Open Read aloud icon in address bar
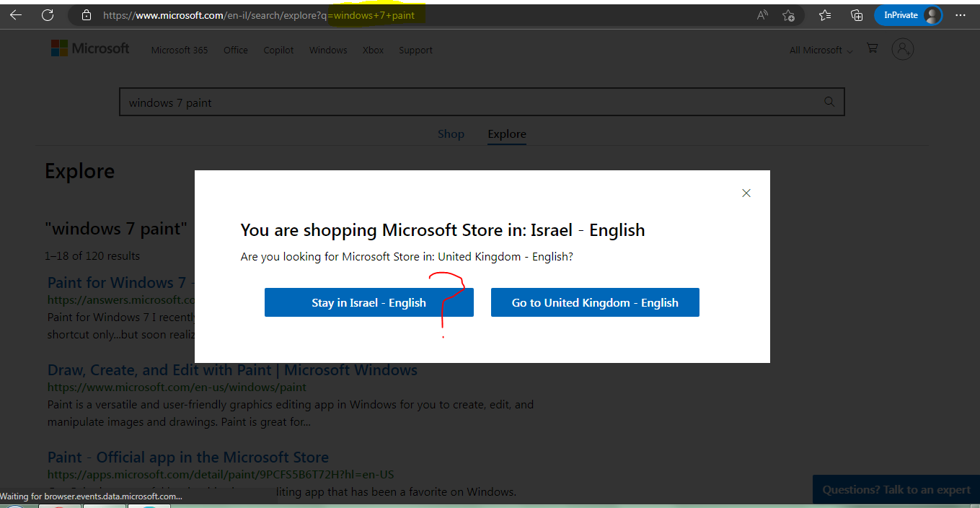The width and height of the screenshot is (980, 508). [762, 15]
